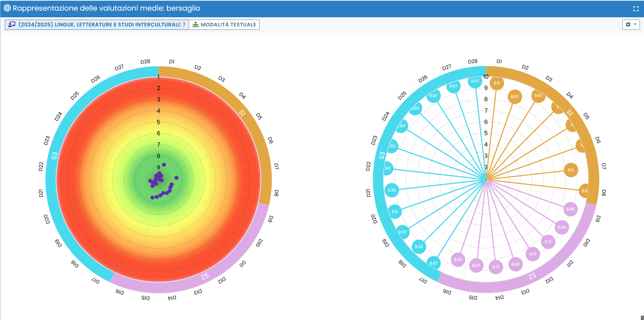Select the orange 8.5 bubble for D7
This screenshot has height=320, width=644.
click(x=571, y=170)
